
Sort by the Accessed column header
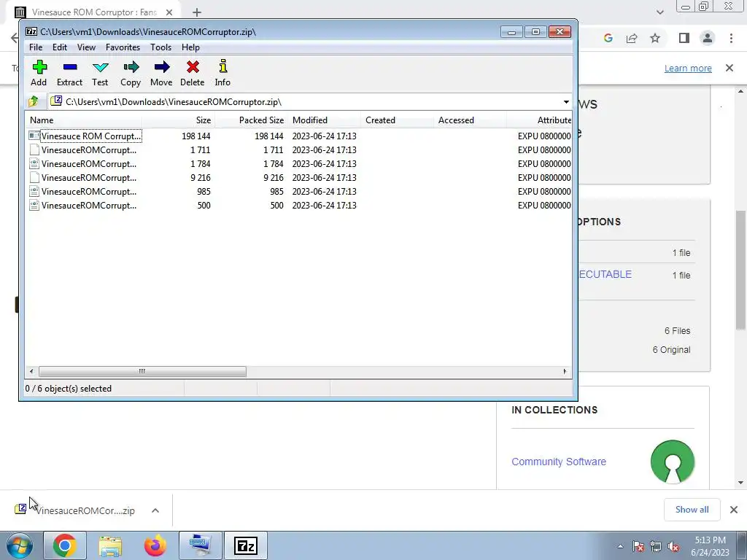pos(471,120)
